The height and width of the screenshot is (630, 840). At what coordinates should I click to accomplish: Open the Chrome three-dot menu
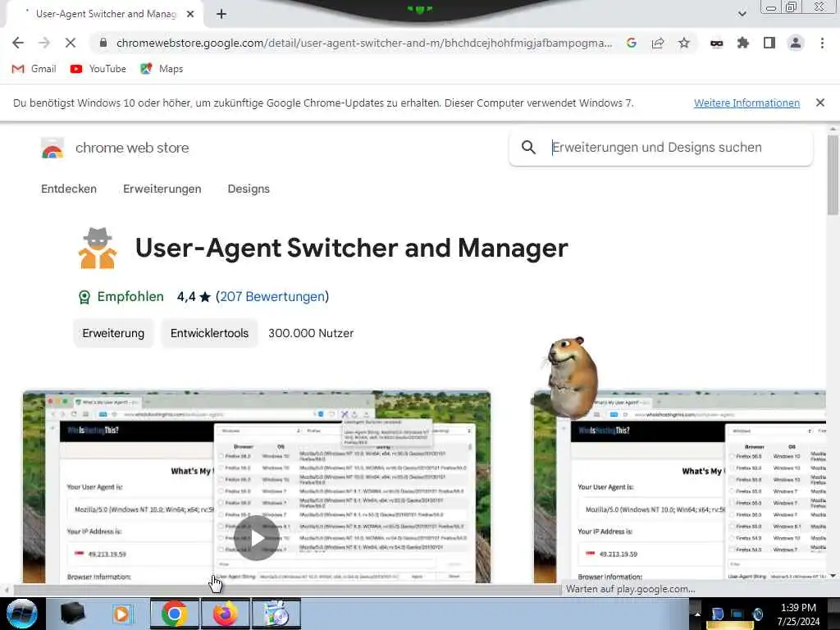click(822, 43)
